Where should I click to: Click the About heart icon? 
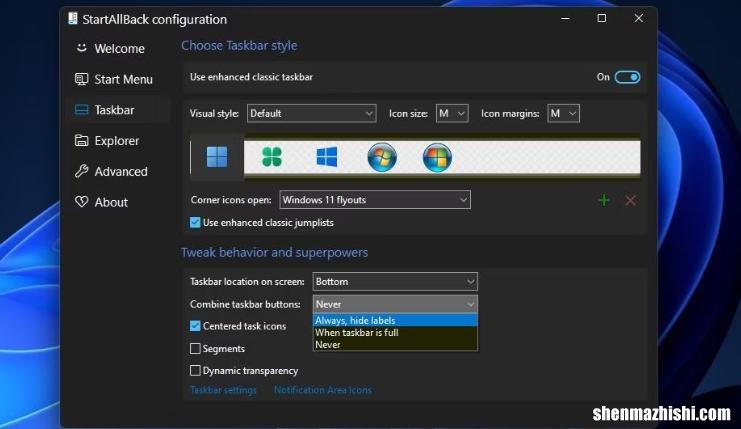click(82, 202)
